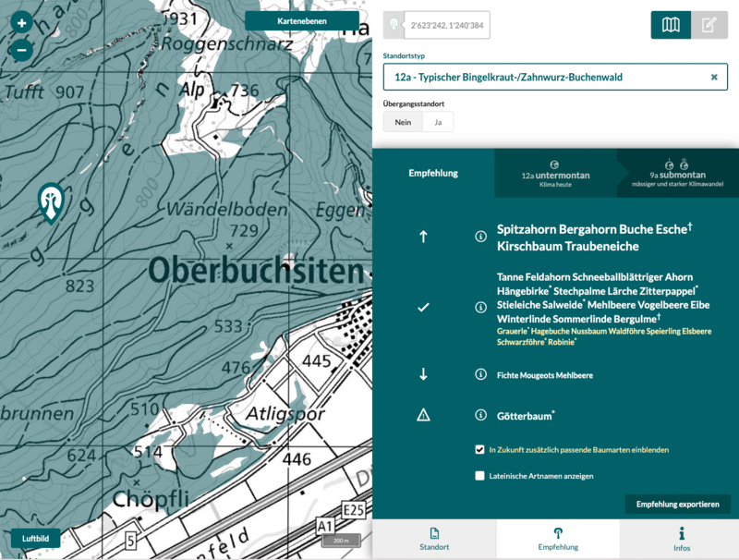
Task: Select the map view icon
Action: tap(672, 25)
